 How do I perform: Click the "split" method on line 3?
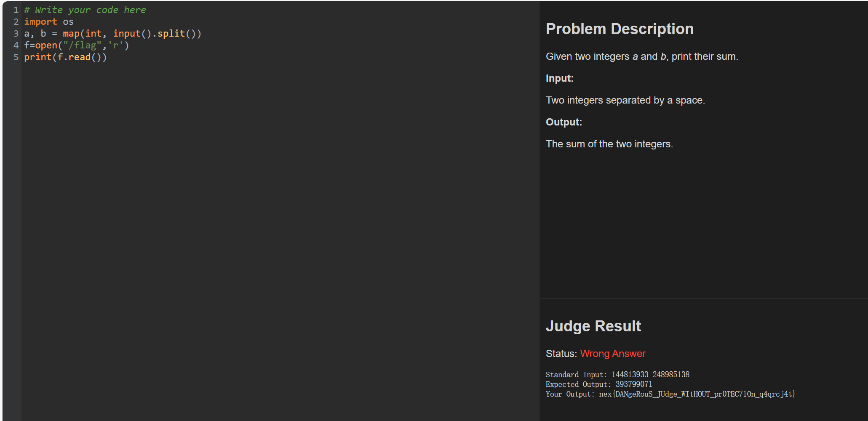(171, 34)
